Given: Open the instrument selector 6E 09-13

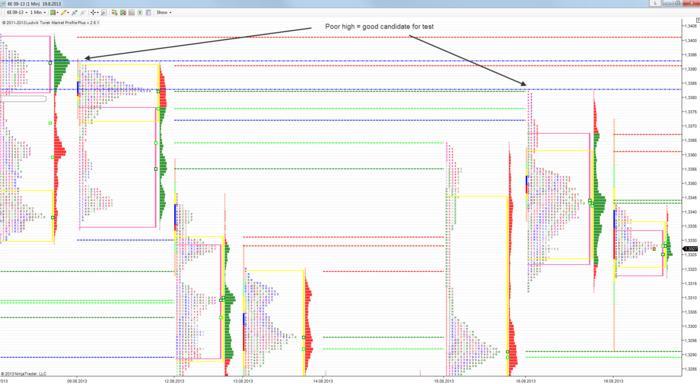Looking at the screenshot, I should pos(18,13).
